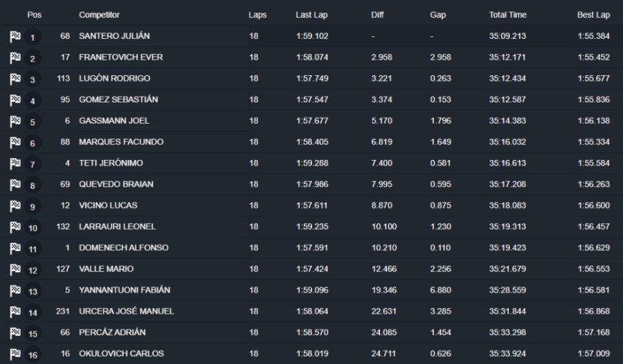623x364 pixels.
Task: Click on VALLE MARIO in the results
Action: click(106, 269)
